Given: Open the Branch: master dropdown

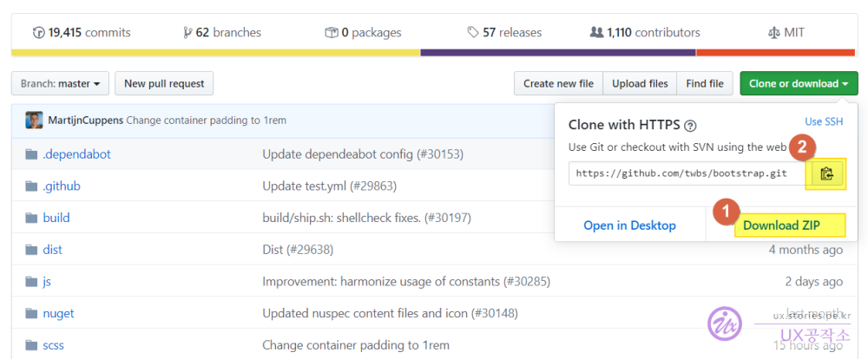Looking at the screenshot, I should click(x=61, y=83).
